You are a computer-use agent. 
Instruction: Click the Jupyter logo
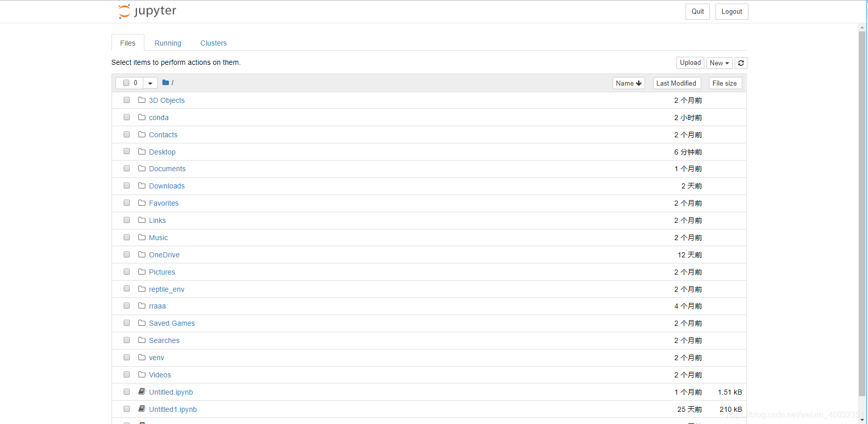147,11
